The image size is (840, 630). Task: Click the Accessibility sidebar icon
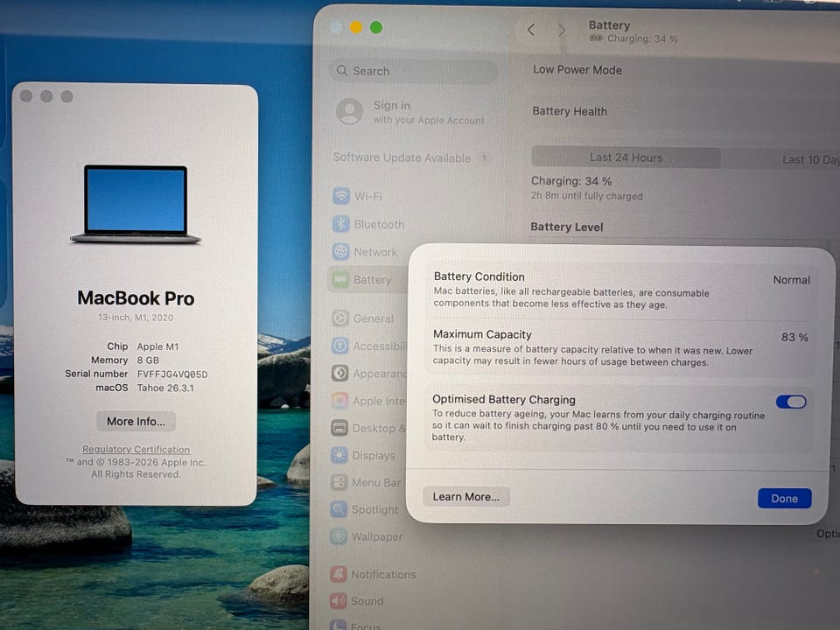tap(340, 346)
